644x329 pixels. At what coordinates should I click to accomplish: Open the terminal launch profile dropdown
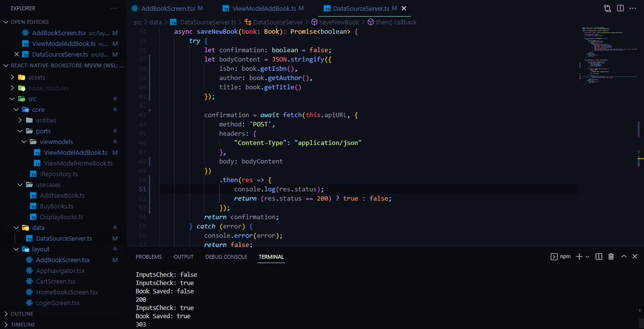pyautogui.click(x=588, y=257)
